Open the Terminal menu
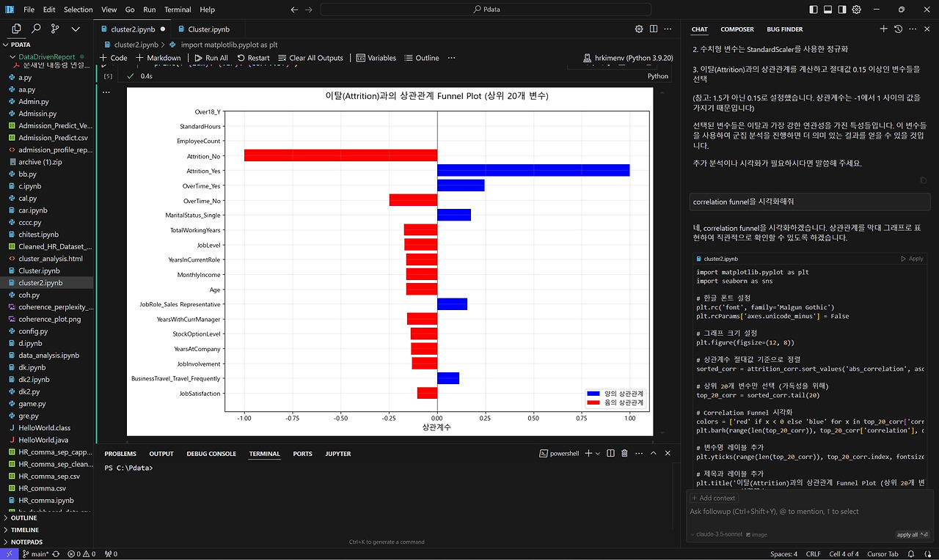The height and width of the screenshot is (560, 939). 178,10
